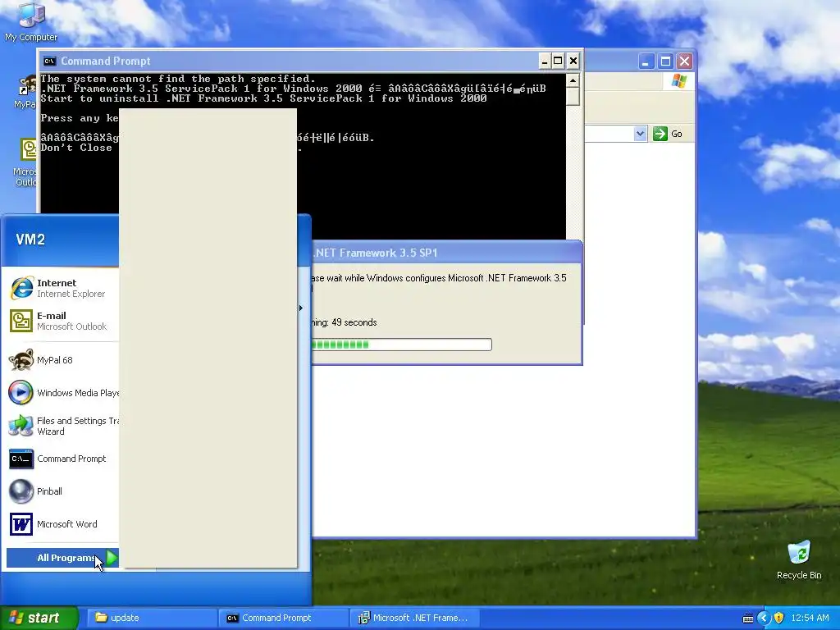Click the Start button on the taskbar

click(x=39, y=618)
